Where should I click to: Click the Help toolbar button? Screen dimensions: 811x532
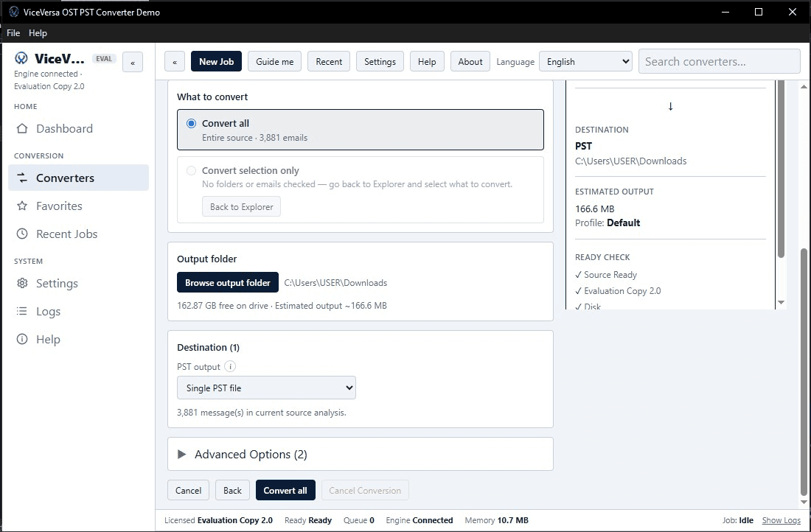427,61
